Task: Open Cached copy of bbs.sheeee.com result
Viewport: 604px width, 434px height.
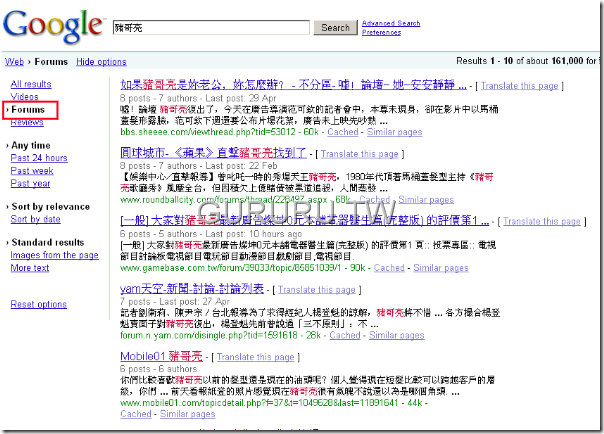Action: tap(343, 132)
